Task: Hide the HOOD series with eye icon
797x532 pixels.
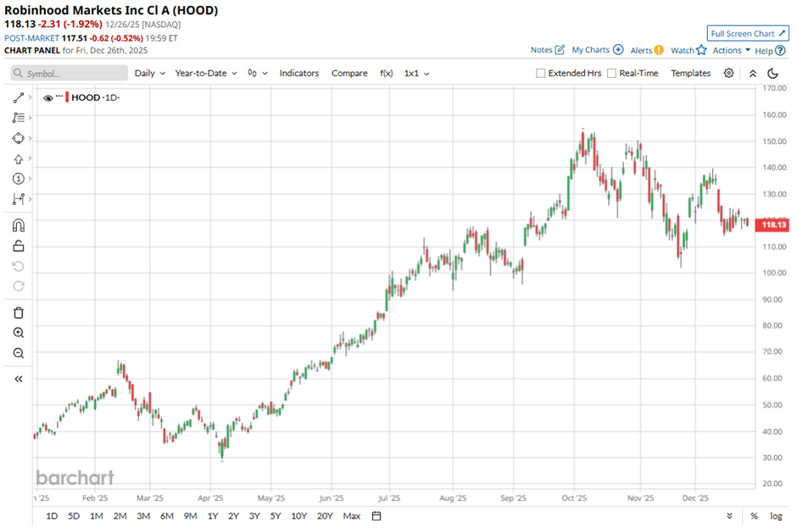Action: pyautogui.click(x=48, y=98)
